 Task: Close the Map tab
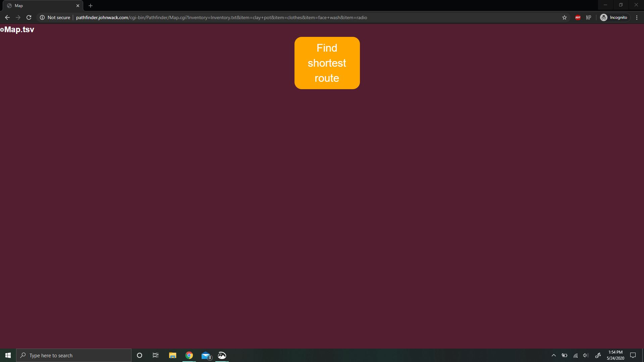tap(78, 6)
